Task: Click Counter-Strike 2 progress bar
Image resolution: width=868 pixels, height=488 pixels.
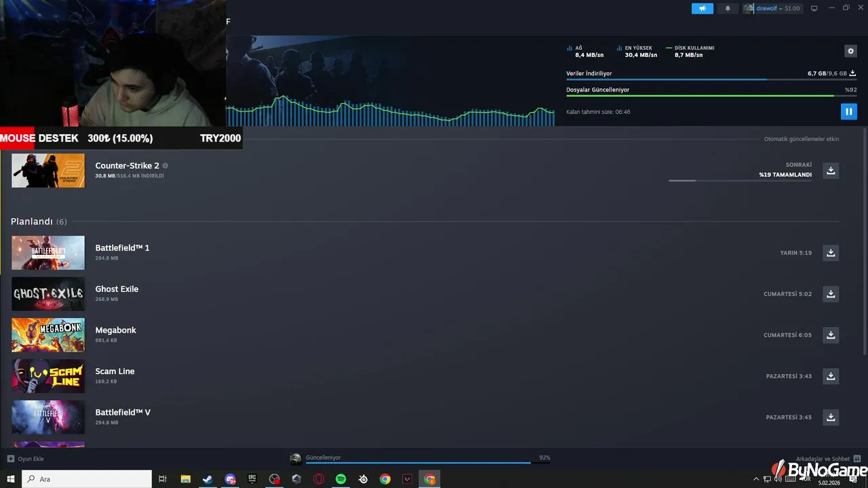Action: pos(740,180)
